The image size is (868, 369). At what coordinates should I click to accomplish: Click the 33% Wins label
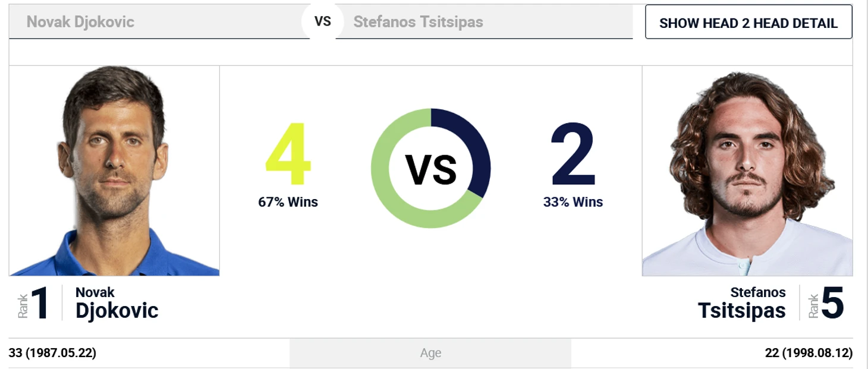(573, 202)
